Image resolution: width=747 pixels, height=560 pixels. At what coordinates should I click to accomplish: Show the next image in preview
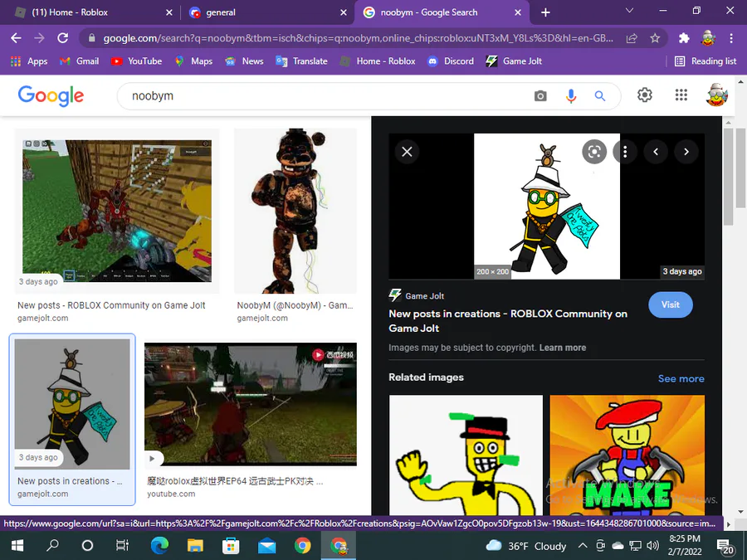pyautogui.click(x=686, y=152)
